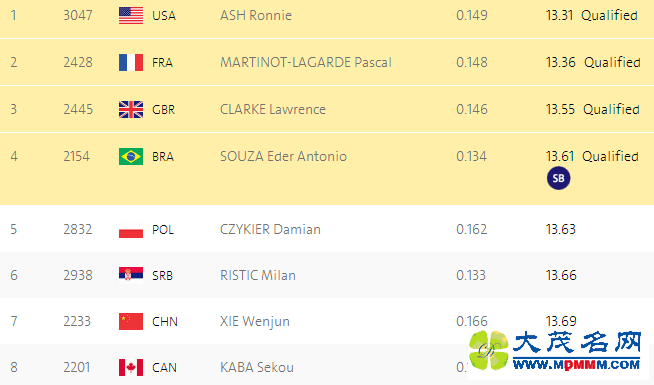Select XIE Wenjun's name

tap(255, 322)
